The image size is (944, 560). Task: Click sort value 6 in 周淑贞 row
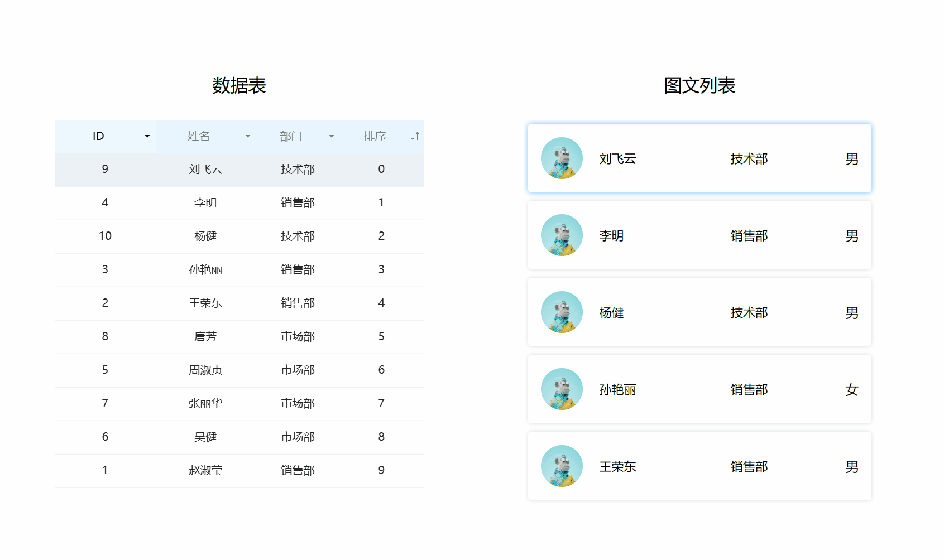click(x=381, y=370)
